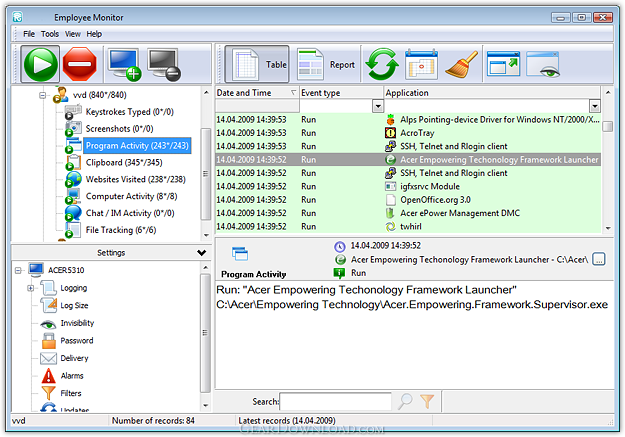
Task: Select Acer ePower Management DMC row
Action: 408,213
